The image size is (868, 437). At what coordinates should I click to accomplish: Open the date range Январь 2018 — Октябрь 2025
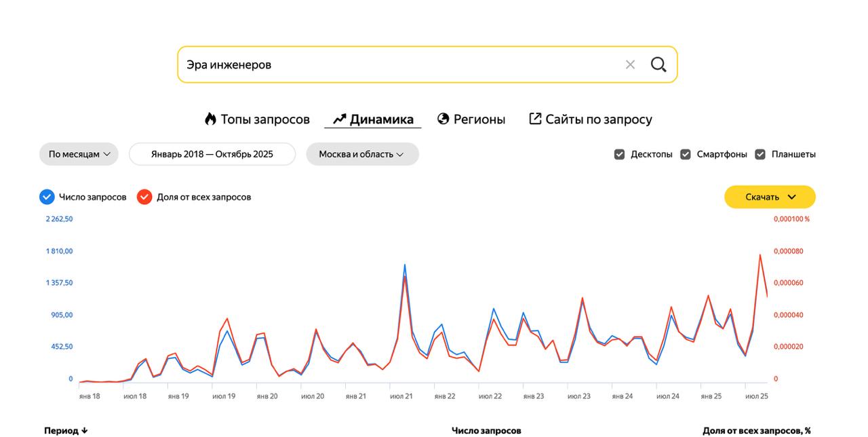(212, 154)
